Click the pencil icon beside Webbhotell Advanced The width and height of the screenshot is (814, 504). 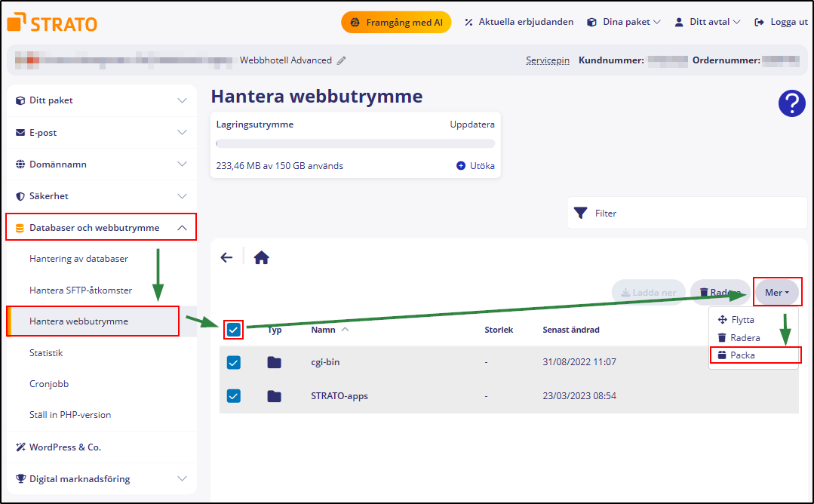click(x=342, y=60)
